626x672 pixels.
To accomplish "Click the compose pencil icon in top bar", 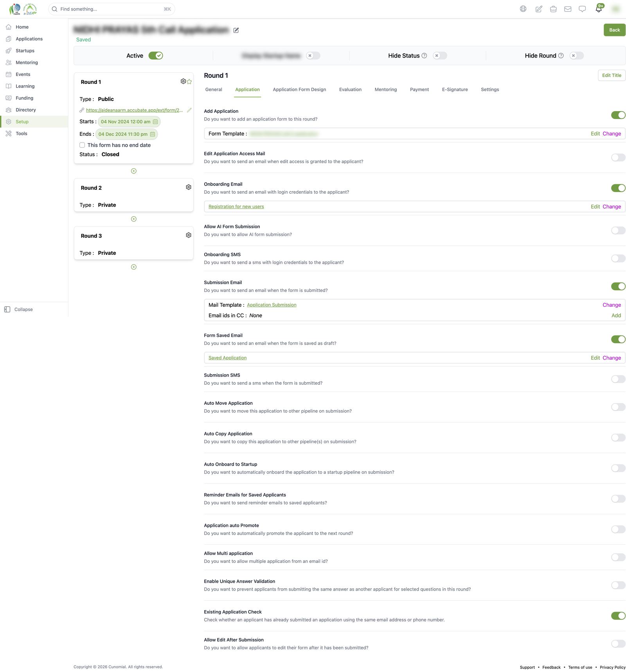I will 539,9.
